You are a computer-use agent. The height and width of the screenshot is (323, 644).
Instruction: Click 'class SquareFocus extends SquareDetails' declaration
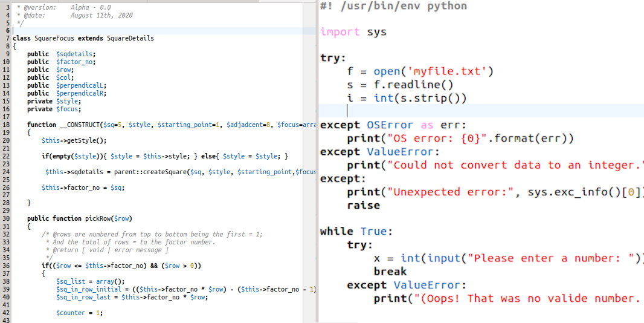pyautogui.click(x=83, y=38)
